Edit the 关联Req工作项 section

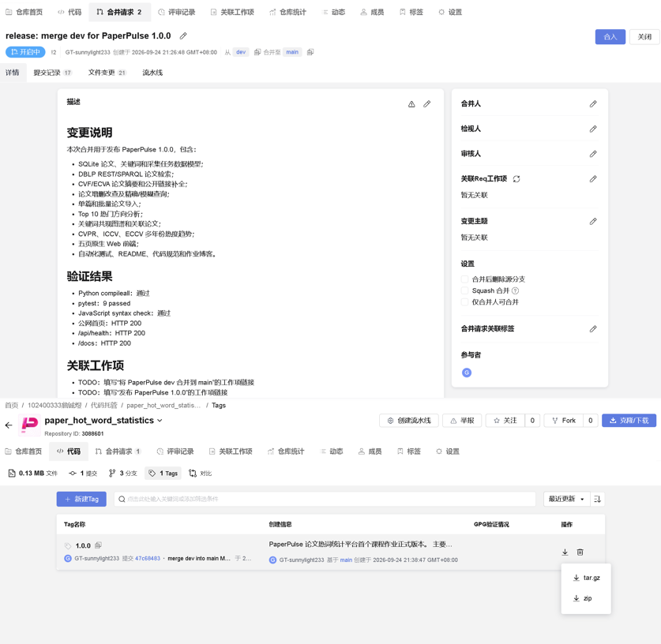593,179
